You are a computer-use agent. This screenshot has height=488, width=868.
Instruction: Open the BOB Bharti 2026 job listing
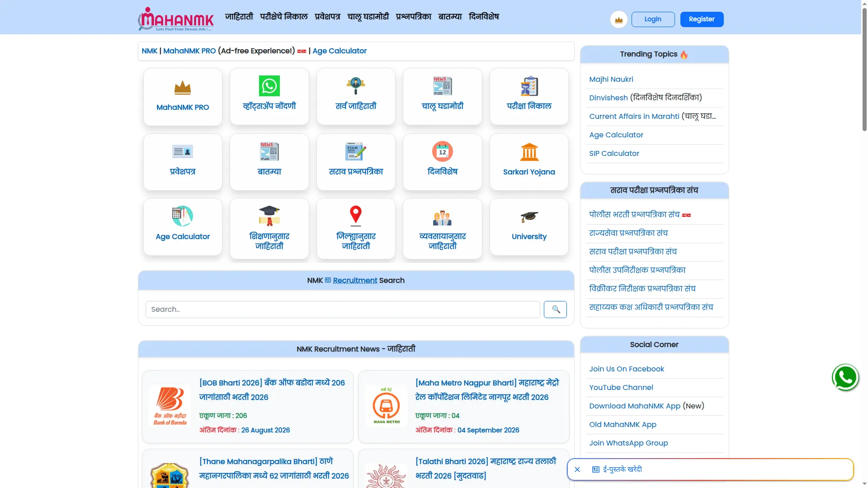click(272, 390)
